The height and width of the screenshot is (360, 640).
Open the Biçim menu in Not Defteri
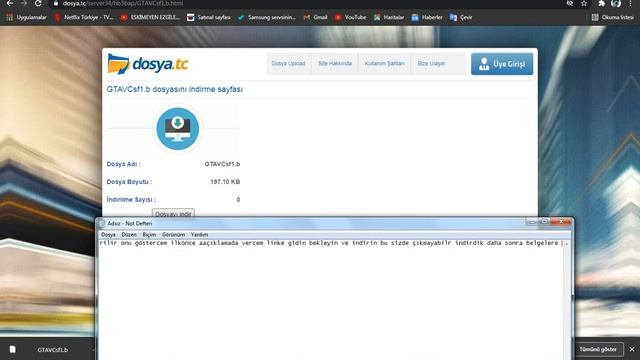[149, 235]
